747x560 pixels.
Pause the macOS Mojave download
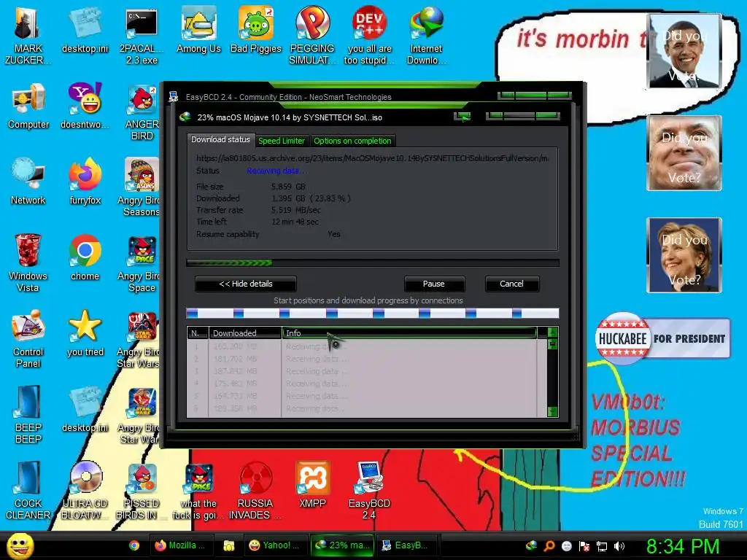(x=433, y=284)
